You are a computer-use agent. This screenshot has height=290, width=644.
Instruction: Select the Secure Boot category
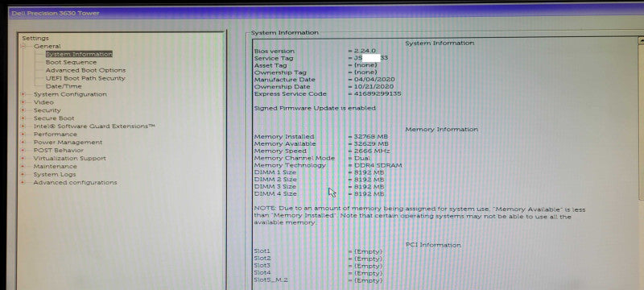click(x=54, y=118)
